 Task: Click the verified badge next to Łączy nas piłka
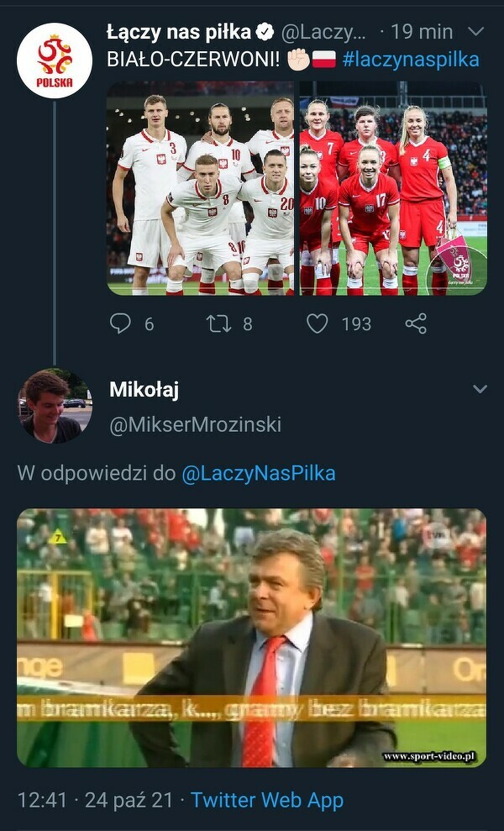pyautogui.click(x=265, y=33)
